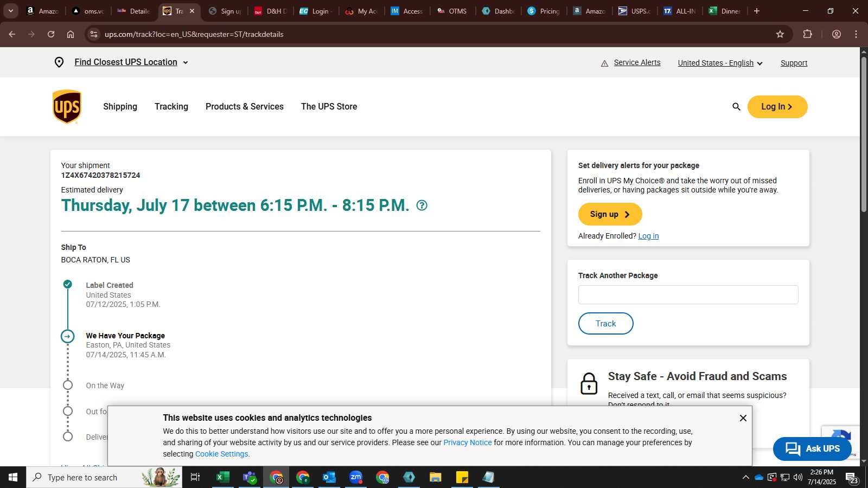Switch to the OTMS browser tab
Viewport: 868px width, 488px height.
pos(453,11)
